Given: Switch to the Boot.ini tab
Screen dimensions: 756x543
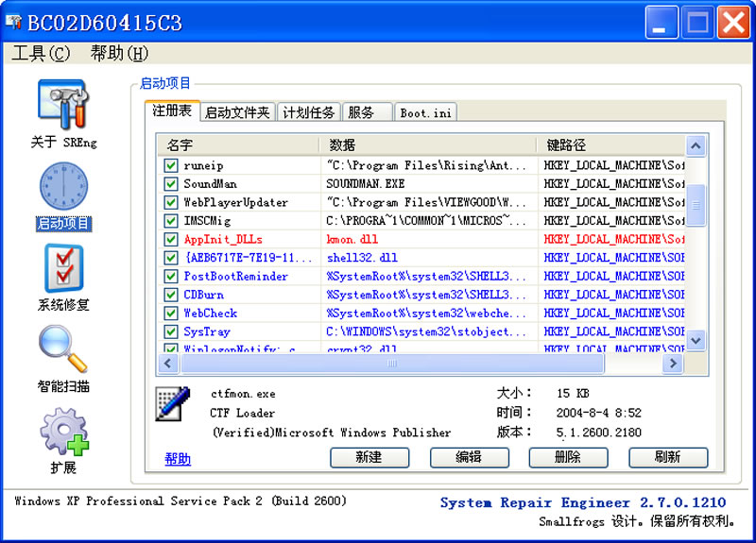Looking at the screenshot, I should click(x=425, y=112).
